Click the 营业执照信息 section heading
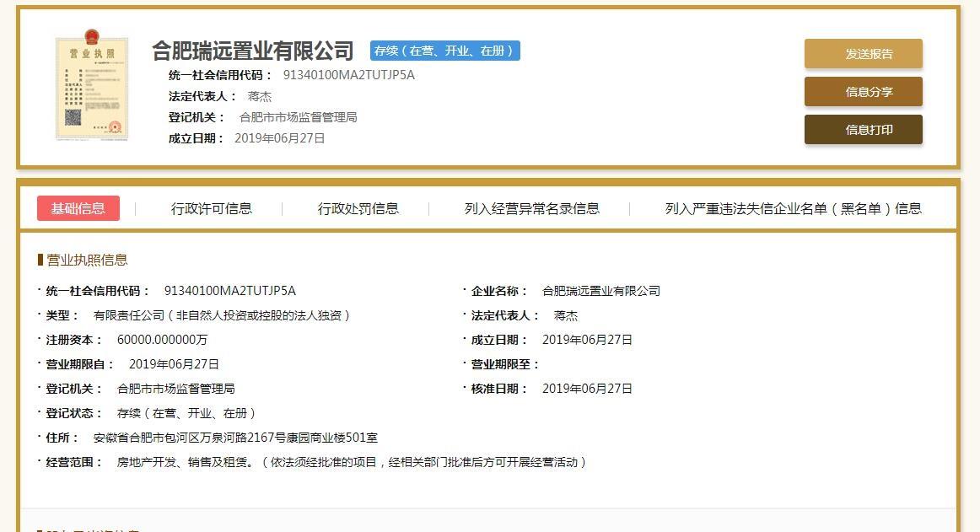 coord(87,260)
